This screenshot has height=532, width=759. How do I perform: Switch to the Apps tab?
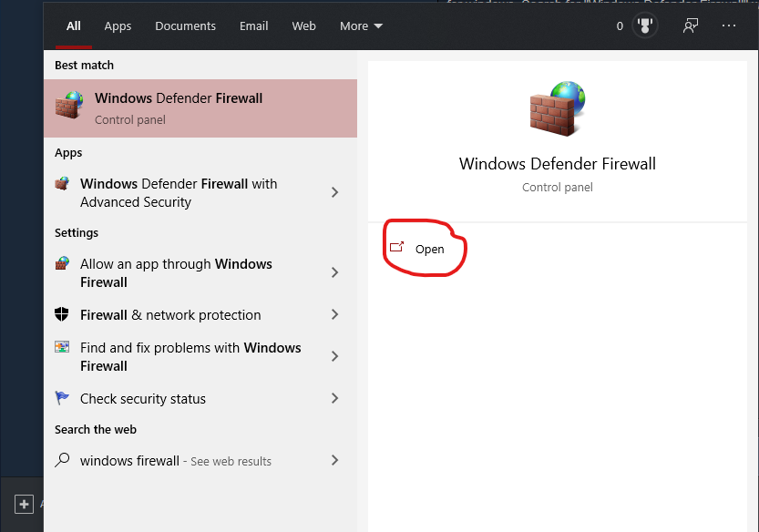coord(118,26)
